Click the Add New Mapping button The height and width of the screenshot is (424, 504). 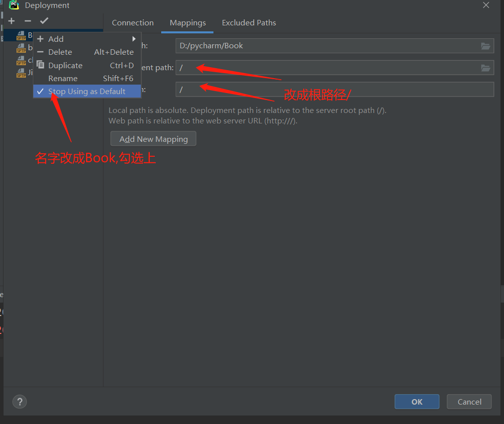click(153, 138)
